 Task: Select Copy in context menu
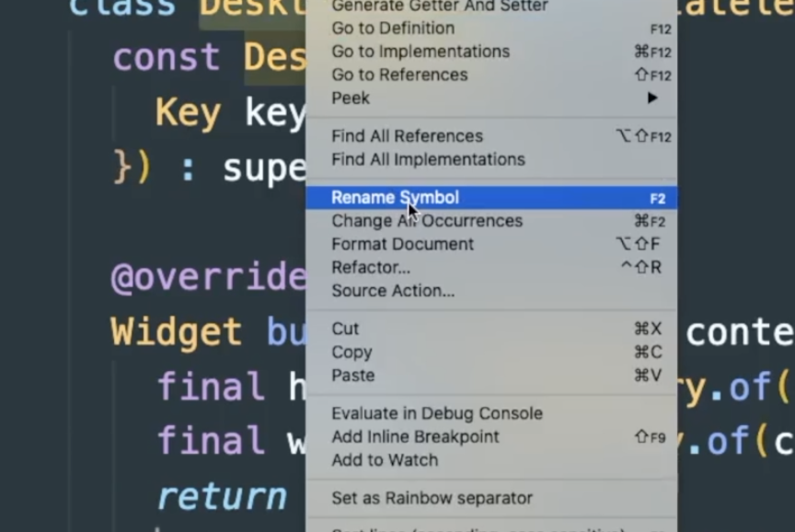[490, 352]
